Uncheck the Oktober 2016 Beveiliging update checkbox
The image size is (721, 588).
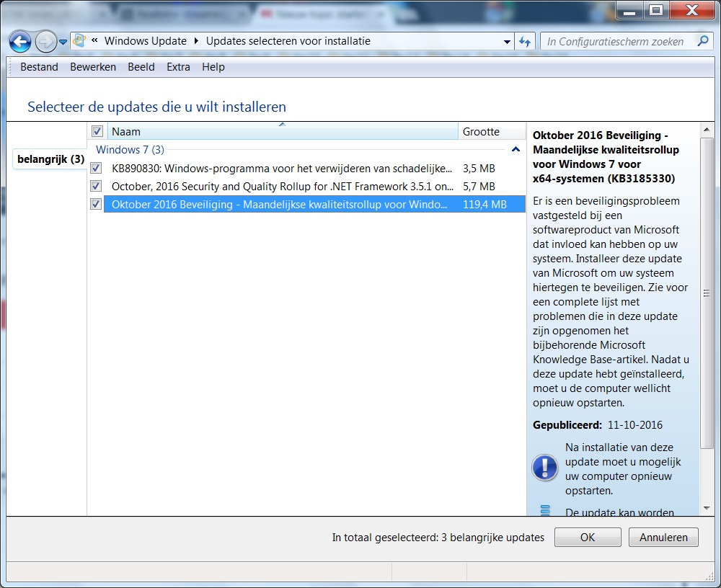[x=96, y=204]
